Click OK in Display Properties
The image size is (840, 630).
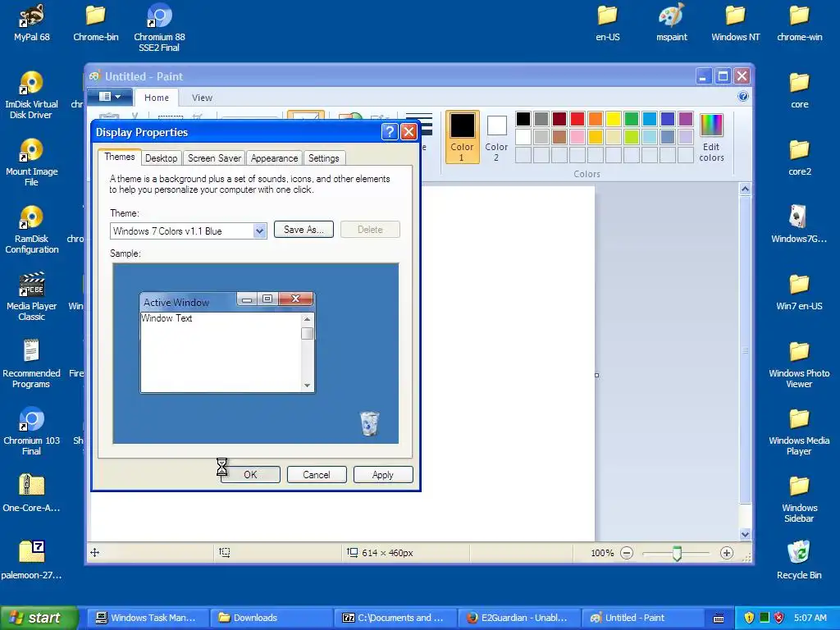[x=250, y=475]
